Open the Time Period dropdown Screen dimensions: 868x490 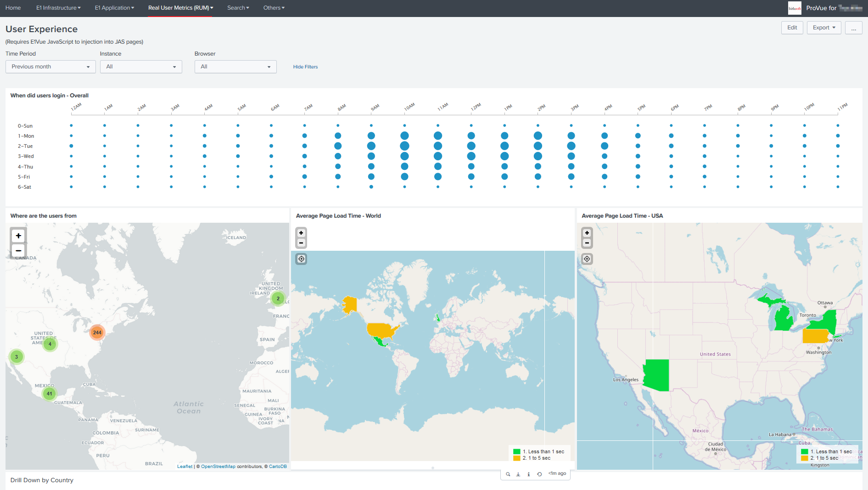(x=50, y=67)
